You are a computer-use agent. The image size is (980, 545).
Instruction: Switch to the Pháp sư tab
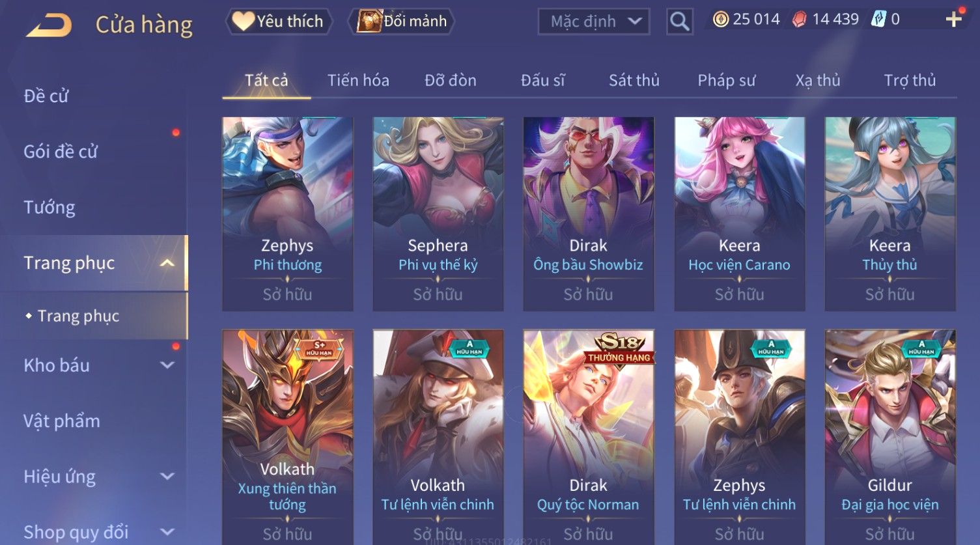[727, 80]
